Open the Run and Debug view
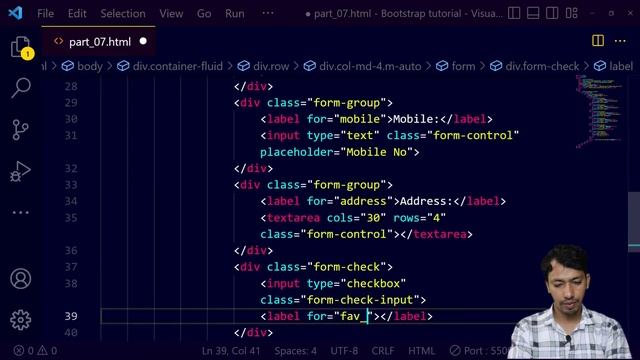 point(20,171)
